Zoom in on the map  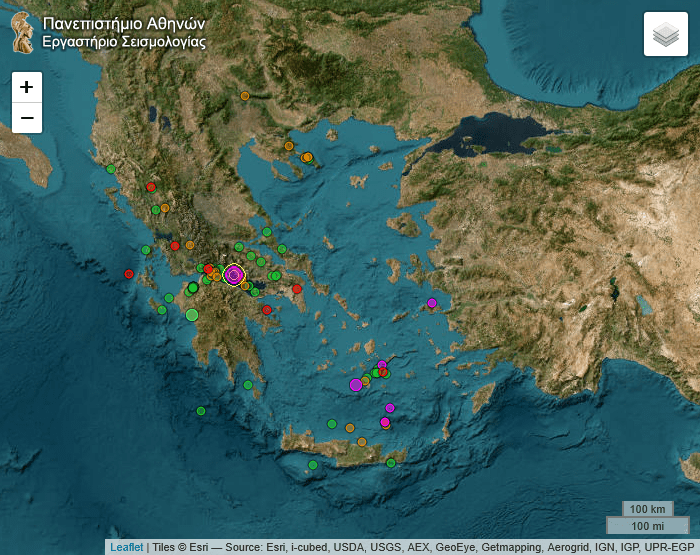coord(27,87)
